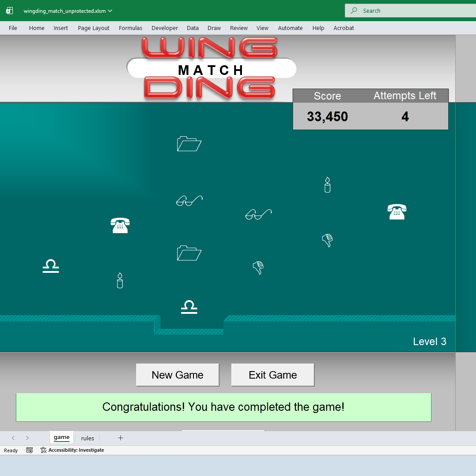
Task: Start a New Game
Action: click(x=177, y=375)
